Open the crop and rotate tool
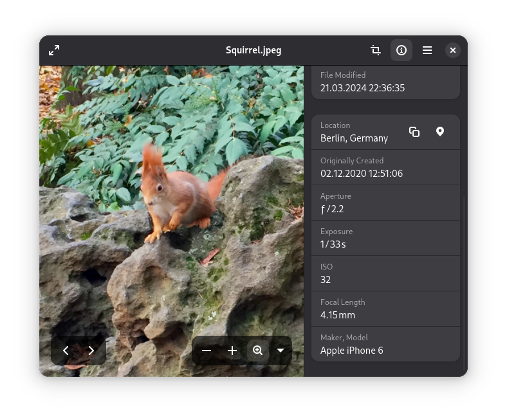 pyautogui.click(x=376, y=50)
